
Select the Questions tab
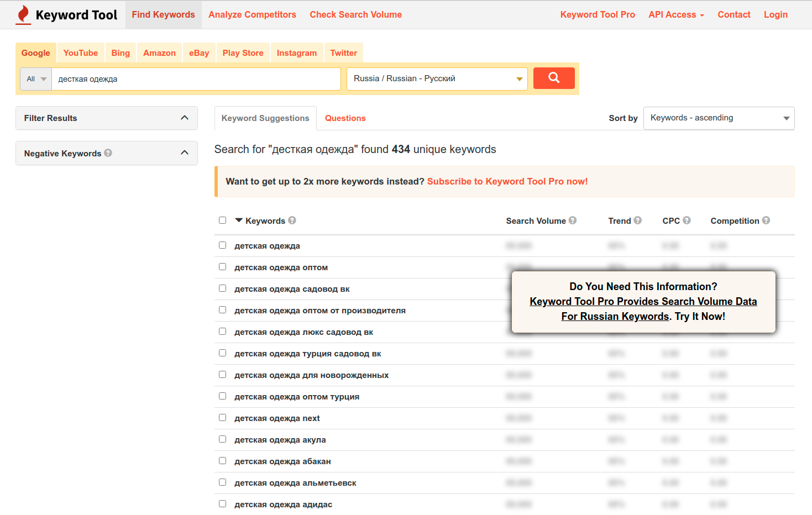pos(345,118)
